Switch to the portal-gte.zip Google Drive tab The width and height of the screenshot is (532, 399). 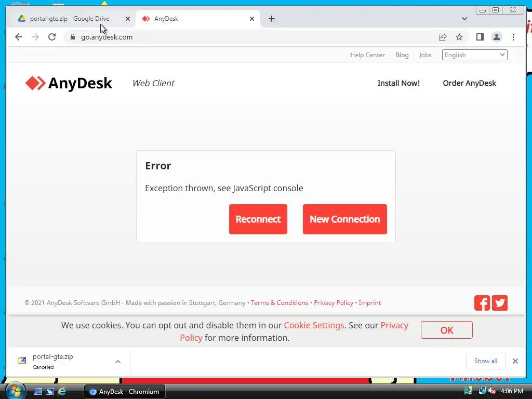(70, 19)
